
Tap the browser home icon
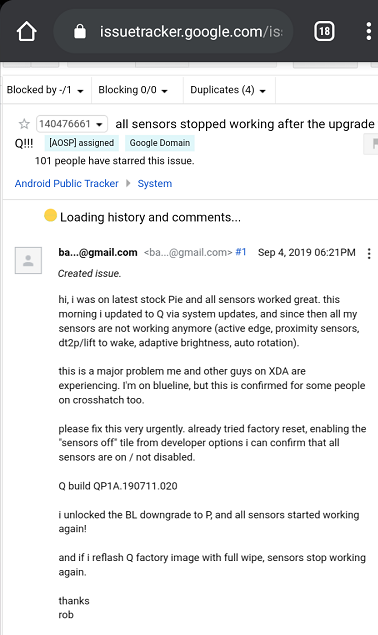tap(27, 32)
